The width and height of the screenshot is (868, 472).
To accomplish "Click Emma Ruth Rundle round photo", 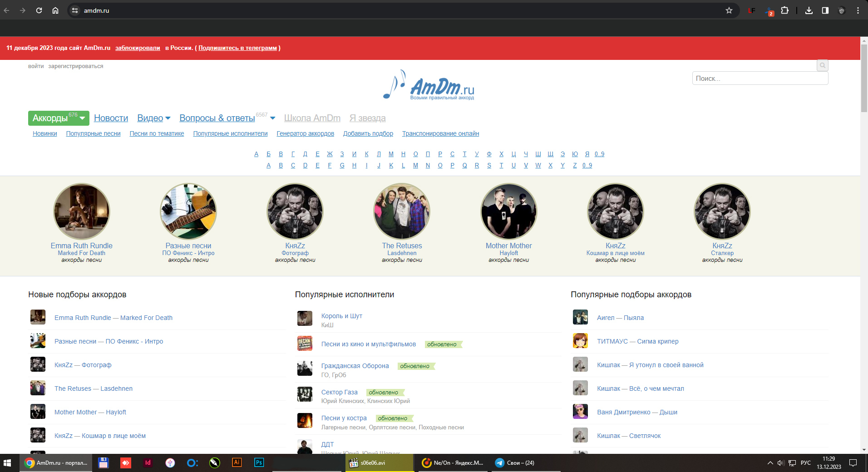I will [82, 211].
